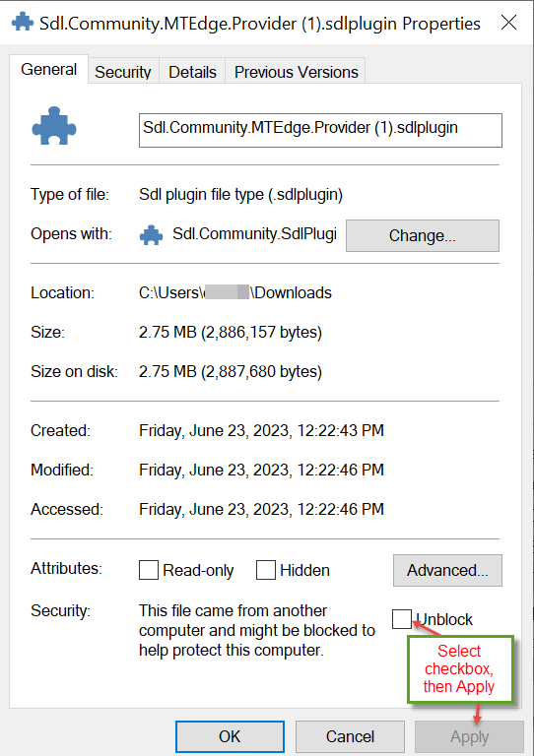Click the Created date and time value
Viewport: 534px width, 756px height.
261,430
